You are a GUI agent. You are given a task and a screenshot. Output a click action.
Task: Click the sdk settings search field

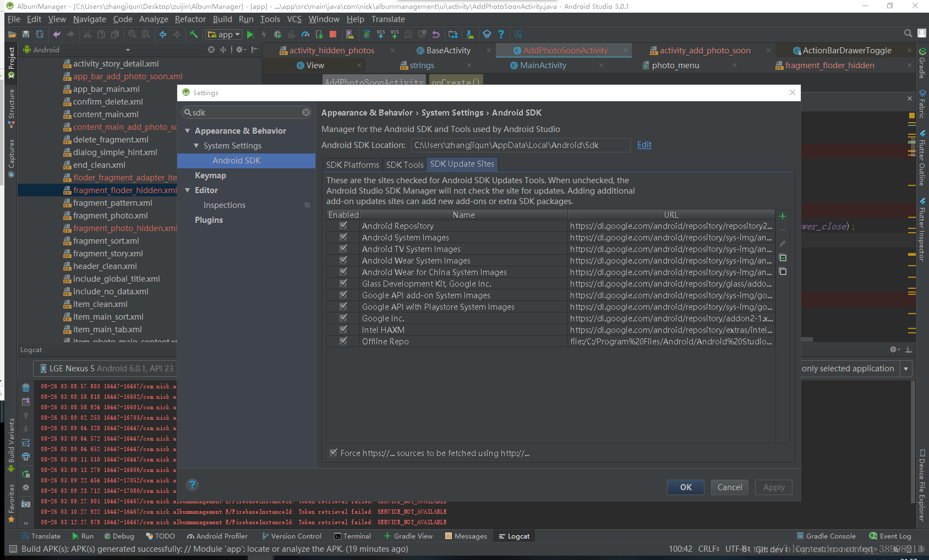247,112
